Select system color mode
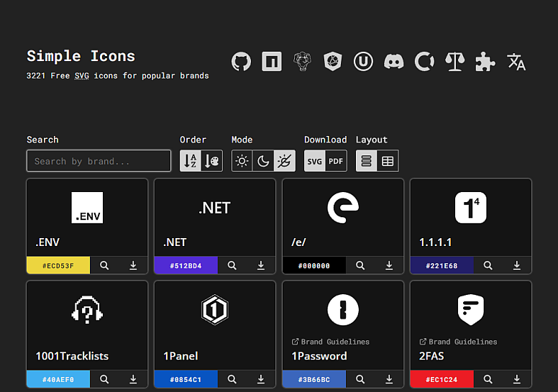This screenshot has height=392, width=558. tap(285, 161)
